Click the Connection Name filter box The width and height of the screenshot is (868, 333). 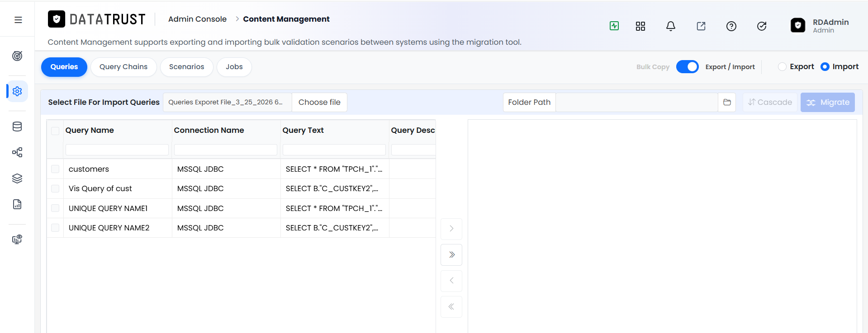pyautogui.click(x=226, y=150)
